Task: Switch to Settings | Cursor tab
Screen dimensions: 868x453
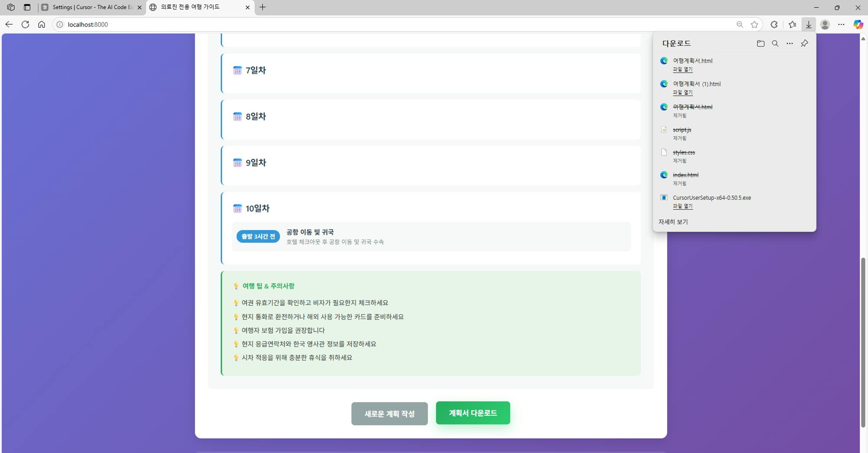Action: click(92, 7)
